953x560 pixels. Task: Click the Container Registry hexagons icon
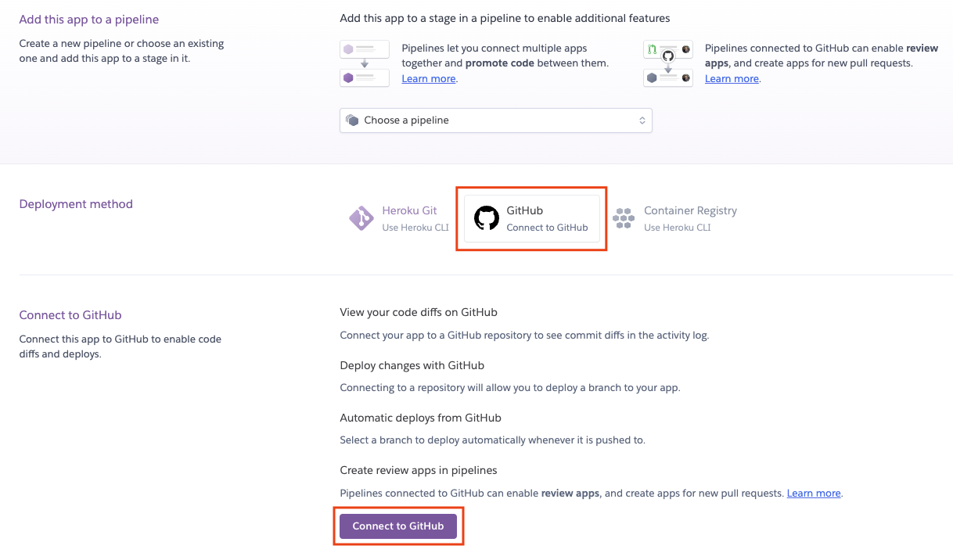click(x=624, y=218)
